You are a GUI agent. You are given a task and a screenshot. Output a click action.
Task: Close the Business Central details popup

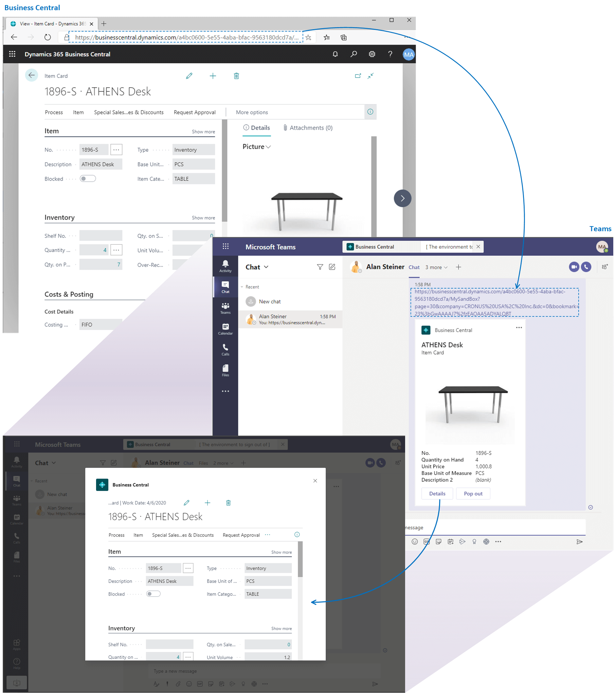[315, 481]
